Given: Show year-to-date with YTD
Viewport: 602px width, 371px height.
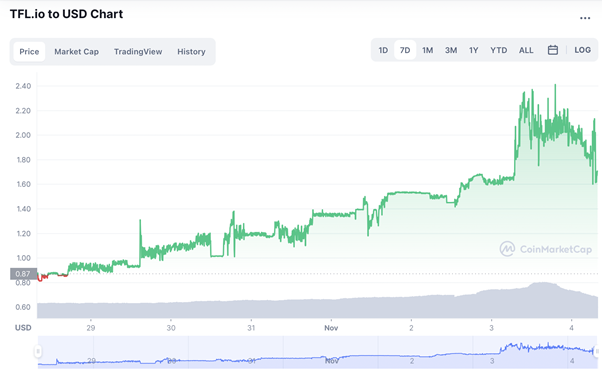Looking at the screenshot, I should [x=498, y=50].
